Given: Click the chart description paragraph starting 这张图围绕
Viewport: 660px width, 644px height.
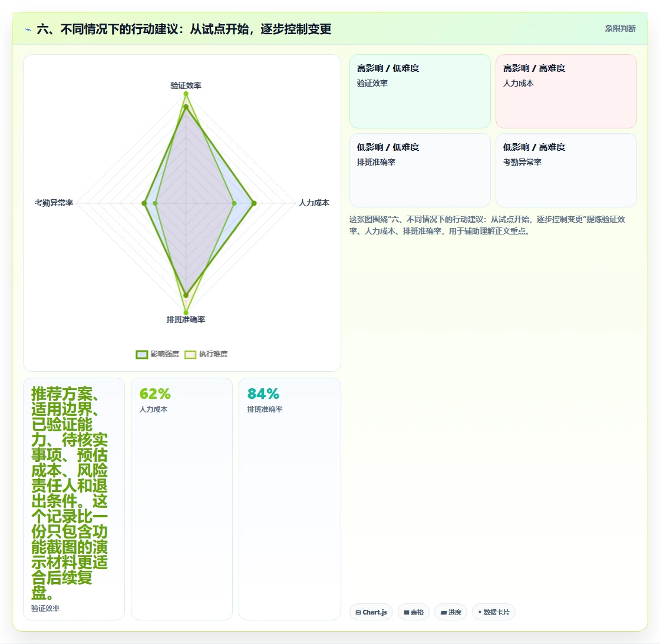Looking at the screenshot, I should point(487,225).
